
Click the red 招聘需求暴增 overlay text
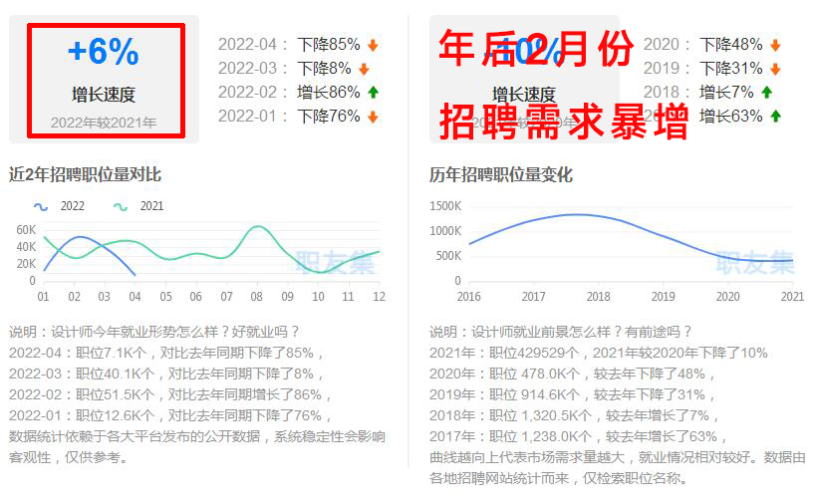tap(564, 123)
